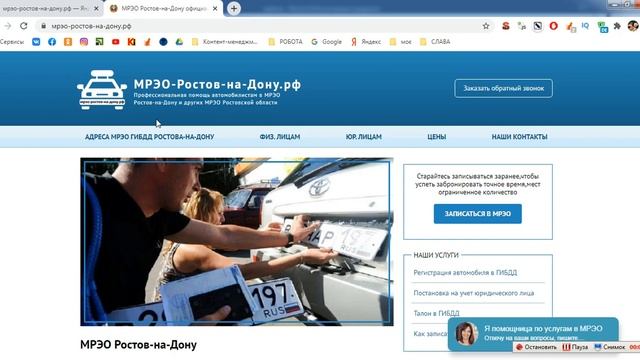Open the Наши контакты menu item
The image size is (640, 360).
click(519, 137)
